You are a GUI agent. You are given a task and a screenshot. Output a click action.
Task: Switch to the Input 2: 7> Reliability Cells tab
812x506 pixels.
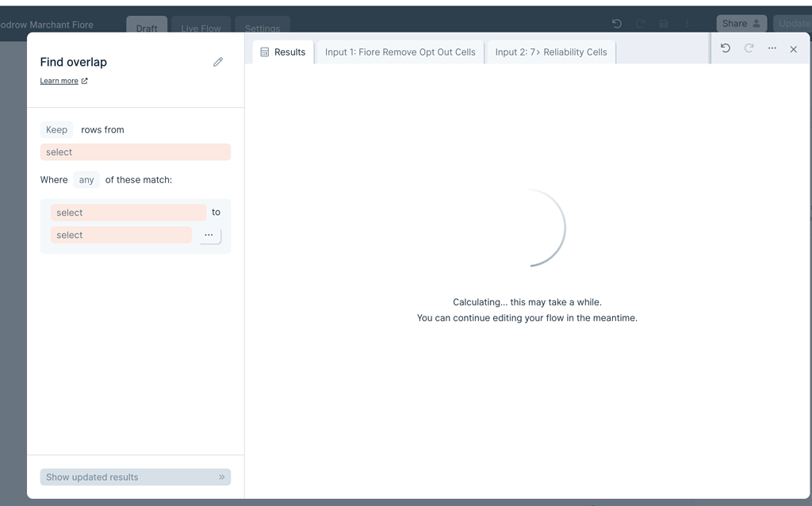[x=550, y=51]
